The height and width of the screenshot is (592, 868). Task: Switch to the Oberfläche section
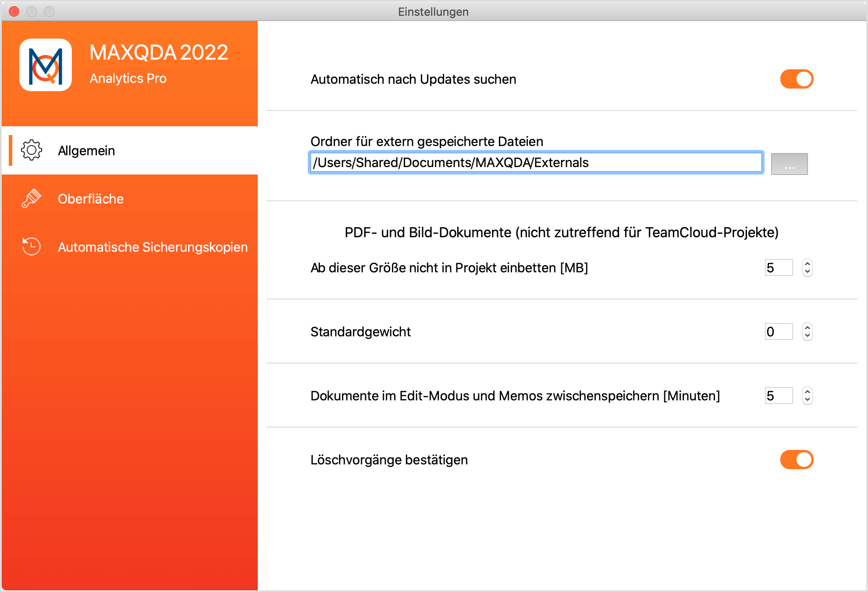coord(130,199)
